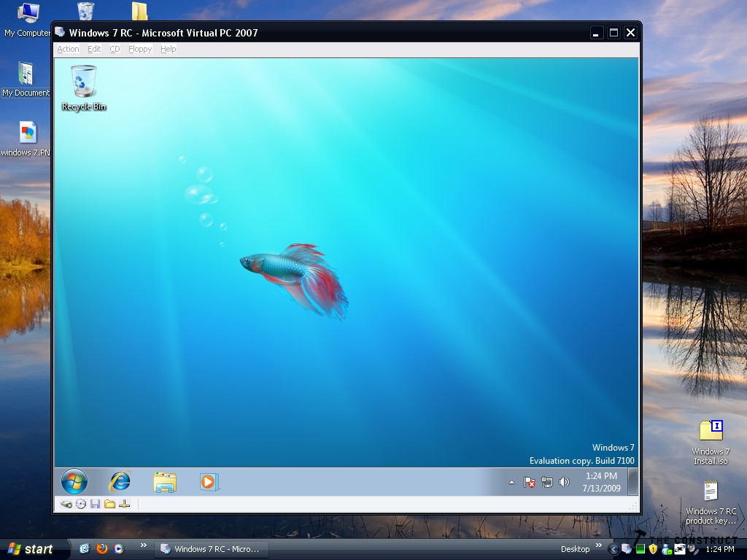Click the hard disk status icon
Screen dimensions: 747x560
66,504
